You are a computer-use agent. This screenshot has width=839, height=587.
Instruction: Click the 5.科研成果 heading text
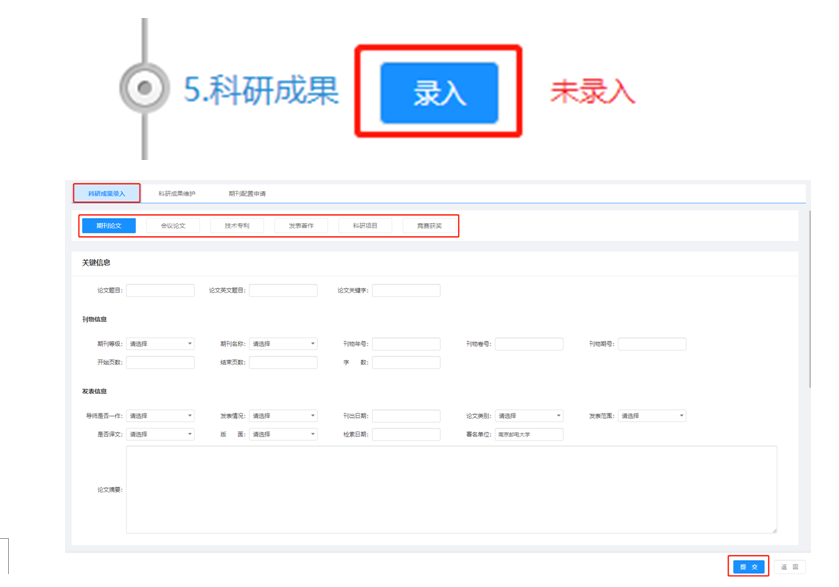coord(261,89)
